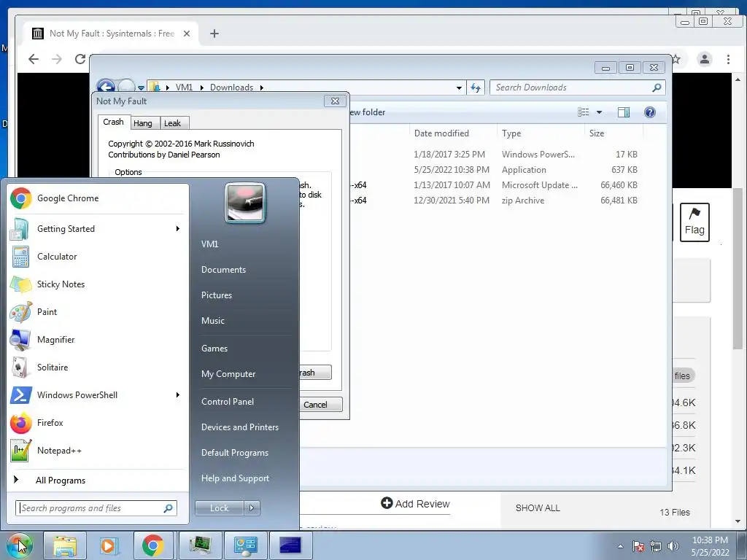
Task: Expand Windows PowerShell submenu arrow
Action: pos(178,395)
